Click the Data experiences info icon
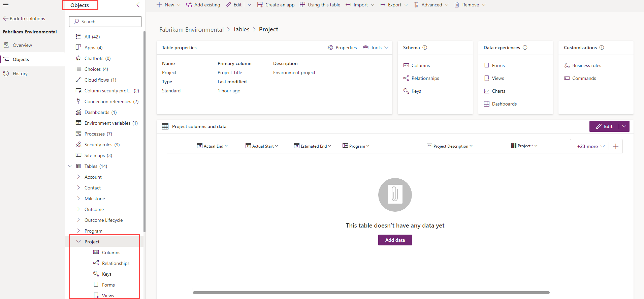Image resolution: width=644 pixels, height=299 pixels. pos(525,48)
